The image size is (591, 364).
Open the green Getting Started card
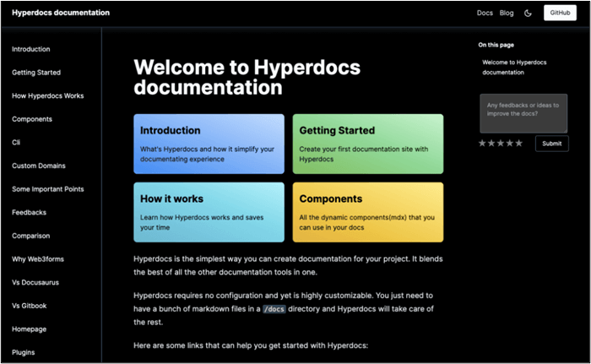click(368, 144)
